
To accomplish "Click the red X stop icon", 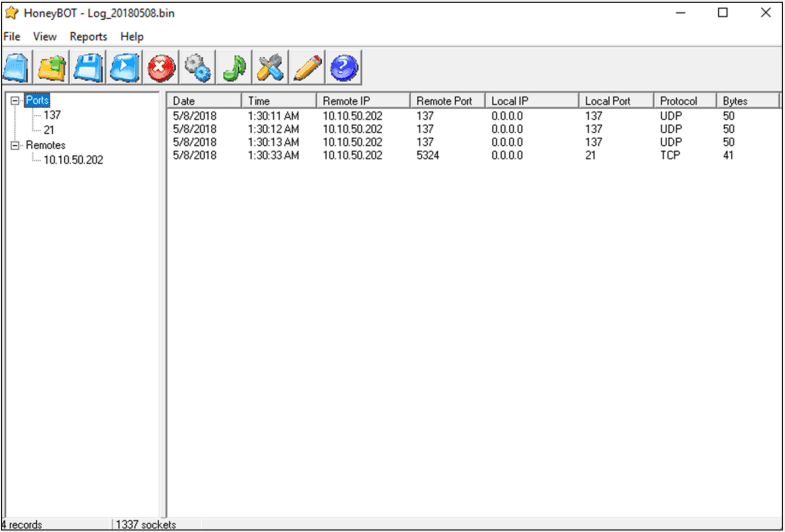I will point(162,68).
